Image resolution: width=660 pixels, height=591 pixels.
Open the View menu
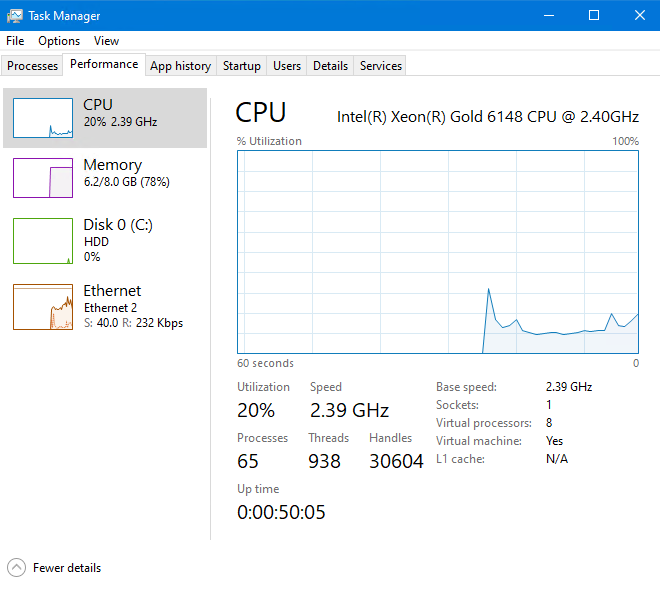[106, 41]
